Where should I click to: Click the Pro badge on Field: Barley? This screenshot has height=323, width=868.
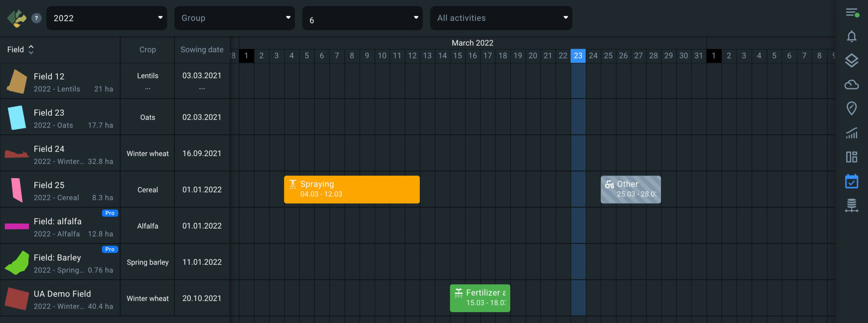pos(110,249)
